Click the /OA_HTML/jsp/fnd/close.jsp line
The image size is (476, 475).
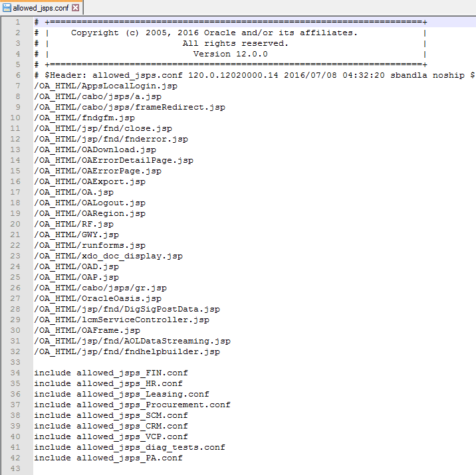pos(103,128)
